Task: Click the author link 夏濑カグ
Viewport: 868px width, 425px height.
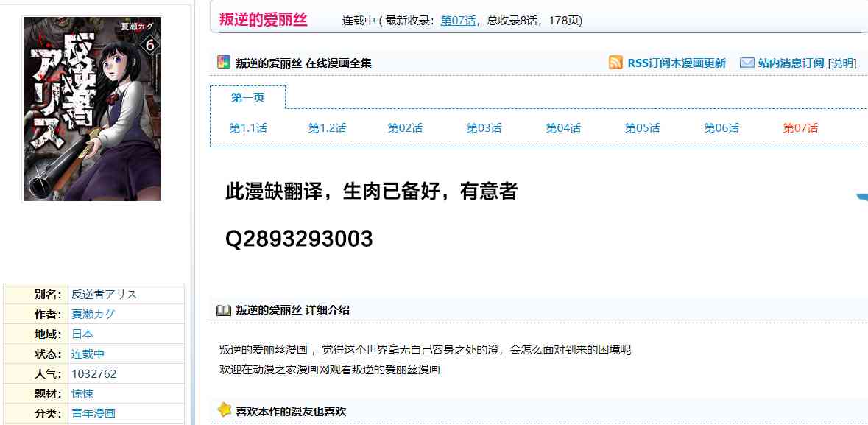Action: coord(93,314)
